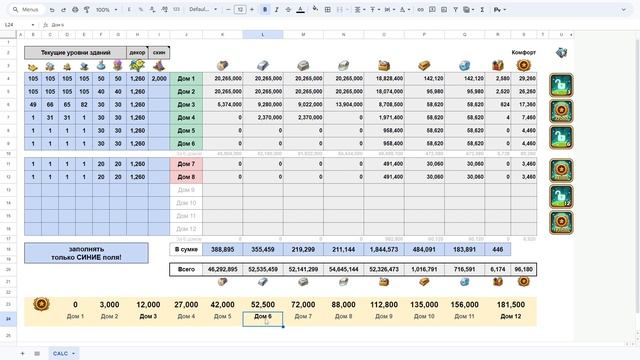Increase decimal places

pos(164,10)
